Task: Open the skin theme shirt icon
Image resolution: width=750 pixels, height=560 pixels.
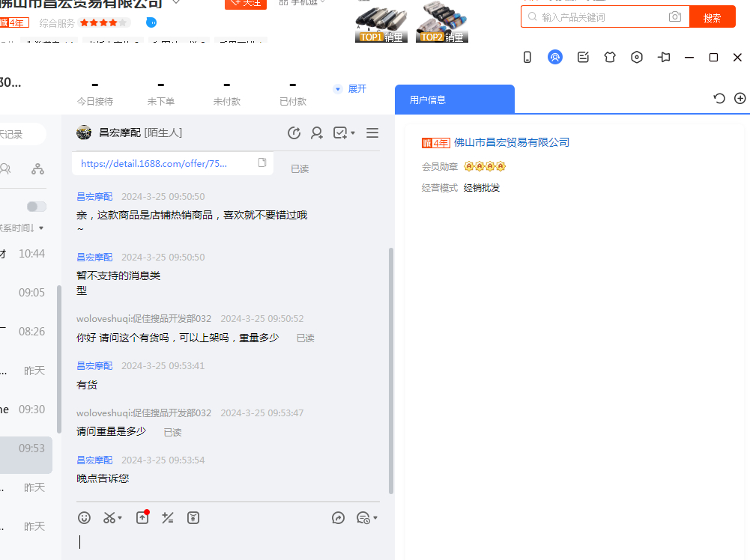Action: (610, 58)
